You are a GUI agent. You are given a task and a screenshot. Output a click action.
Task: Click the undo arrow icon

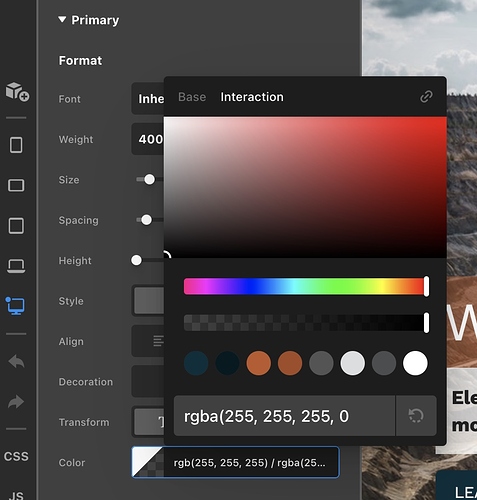(16, 361)
